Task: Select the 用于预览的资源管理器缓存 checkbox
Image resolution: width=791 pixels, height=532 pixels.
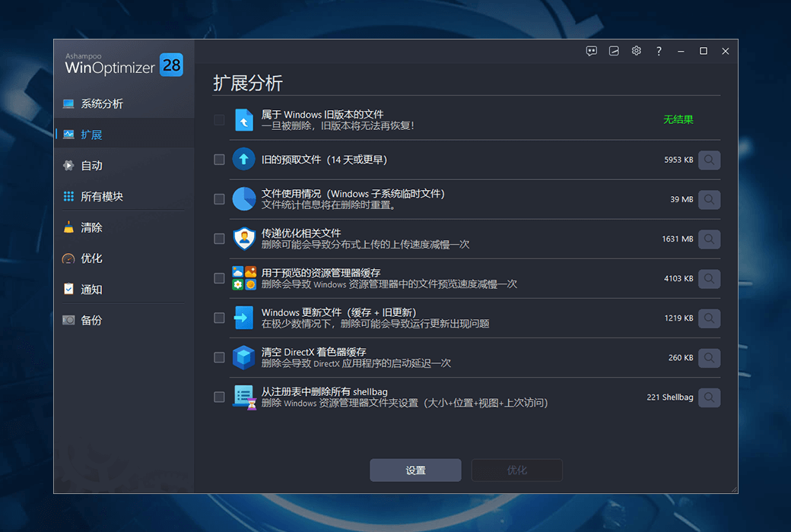Action: [x=219, y=278]
